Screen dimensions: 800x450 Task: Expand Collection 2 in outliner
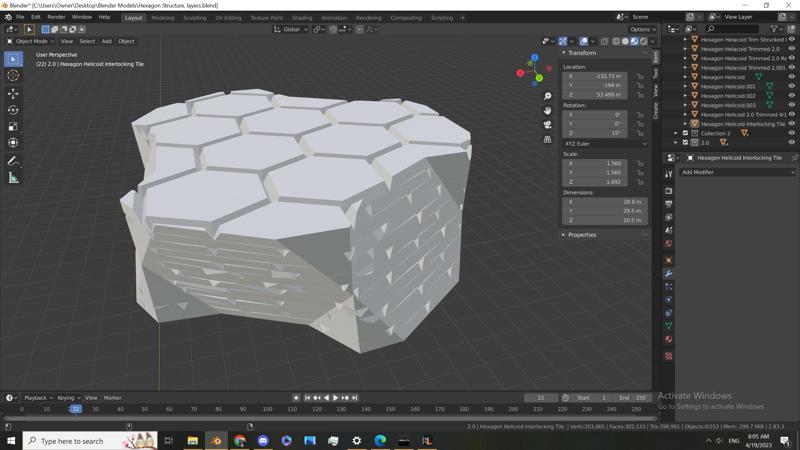pos(676,133)
